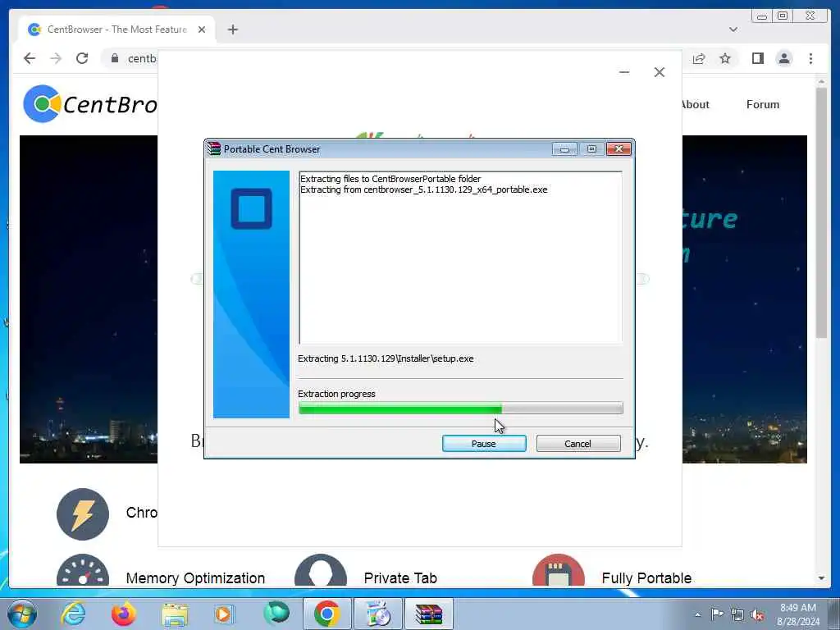Click Memory Optimization heading

(195, 578)
